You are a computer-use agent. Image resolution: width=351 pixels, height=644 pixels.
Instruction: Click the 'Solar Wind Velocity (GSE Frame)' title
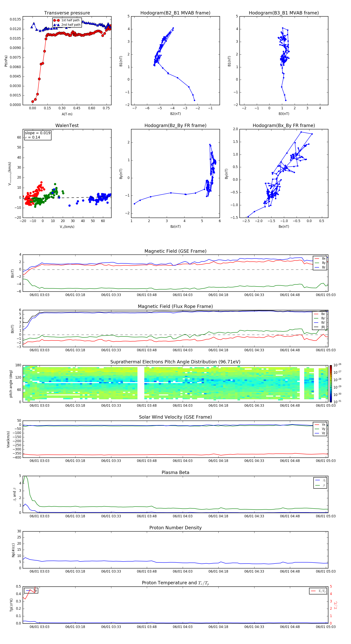coord(175,417)
